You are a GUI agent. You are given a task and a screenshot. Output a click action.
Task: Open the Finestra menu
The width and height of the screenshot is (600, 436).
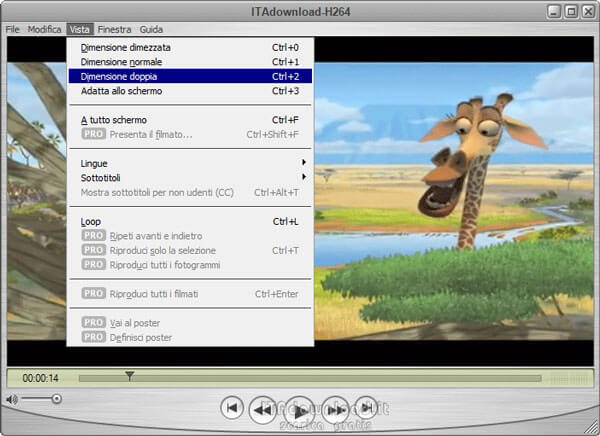click(x=114, y=29)
